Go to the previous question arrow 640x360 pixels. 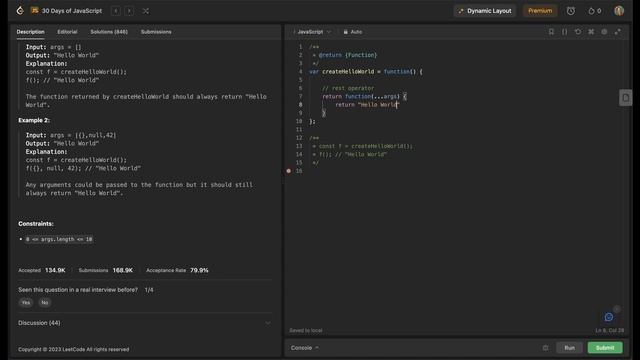[x=116, y=11]
